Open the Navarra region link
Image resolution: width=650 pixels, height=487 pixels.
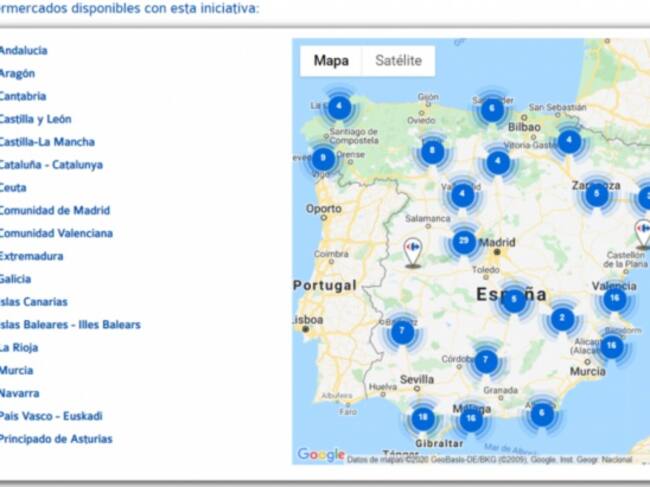coord(19,393)
